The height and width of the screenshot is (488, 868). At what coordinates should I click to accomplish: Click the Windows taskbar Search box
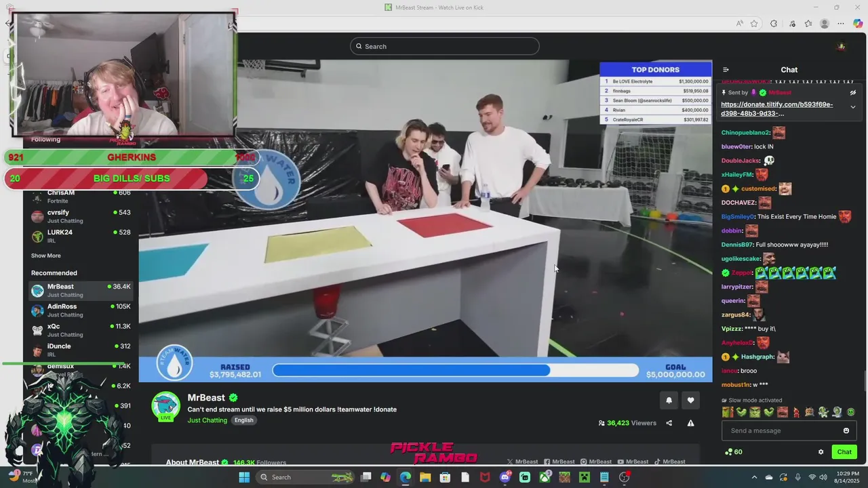coord(307,477)
